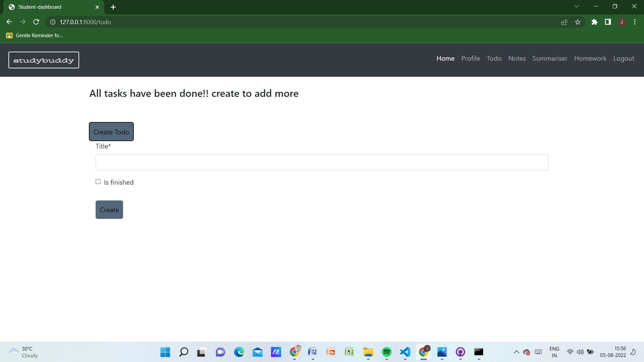644x362 pixels.
Task: Open Chrome three-dot menu
Action: (635, 22)
